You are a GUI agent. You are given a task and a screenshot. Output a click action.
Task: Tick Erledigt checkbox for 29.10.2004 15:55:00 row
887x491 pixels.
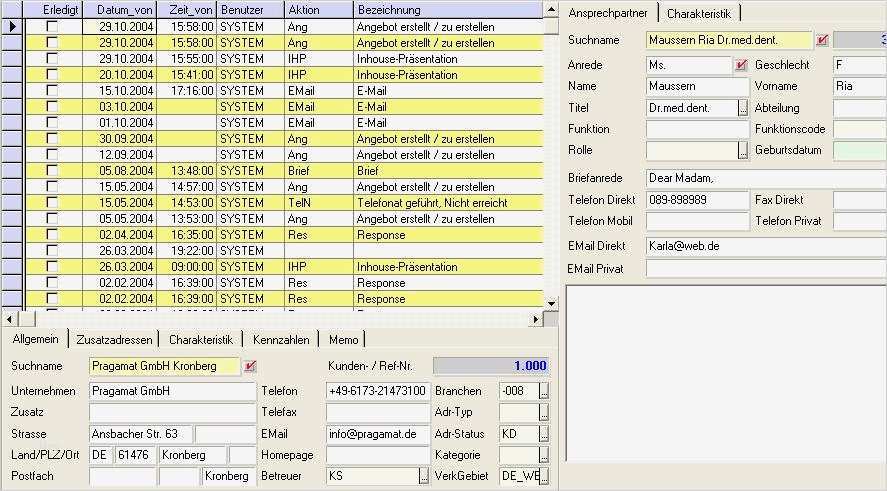(x=52, y=58)
